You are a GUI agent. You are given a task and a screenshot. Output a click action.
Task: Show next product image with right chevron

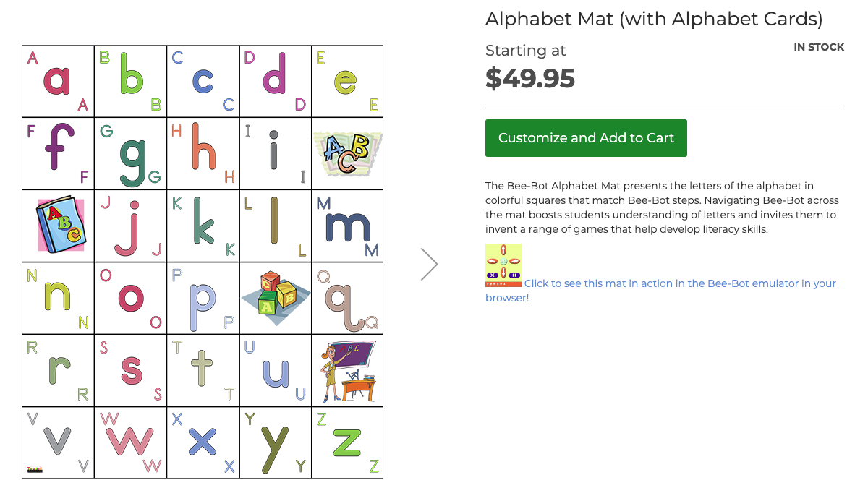pos(429,265)
